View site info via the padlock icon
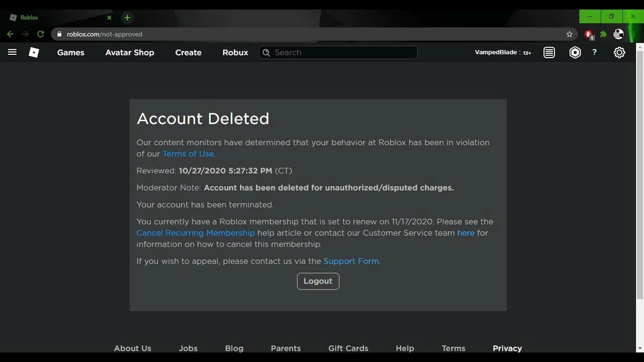644x362 pixels. tap(59, 34)
